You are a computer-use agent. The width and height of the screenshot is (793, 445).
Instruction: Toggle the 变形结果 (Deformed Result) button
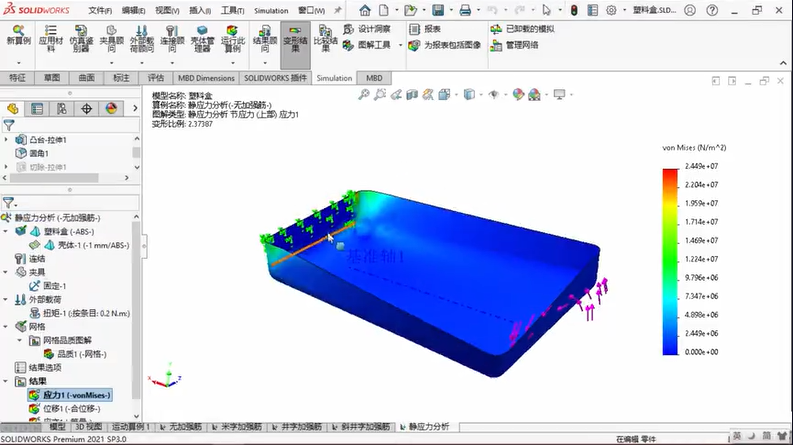294,40
